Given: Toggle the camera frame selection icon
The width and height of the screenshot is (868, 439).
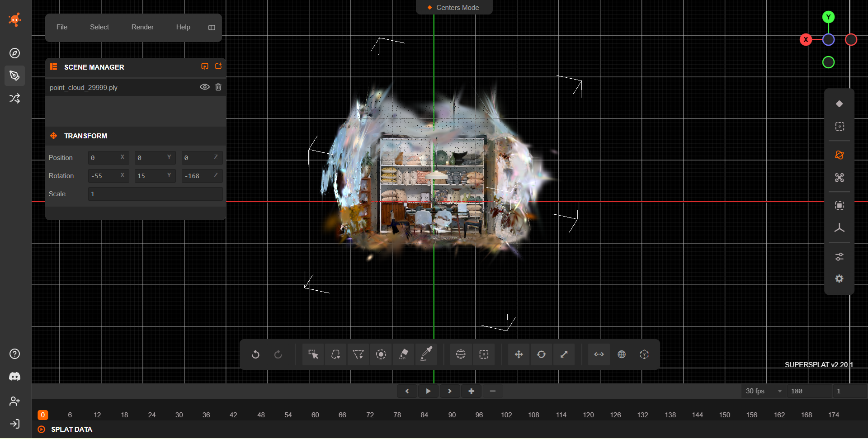Looking at the screenshot, I should (x=839, y=206).
